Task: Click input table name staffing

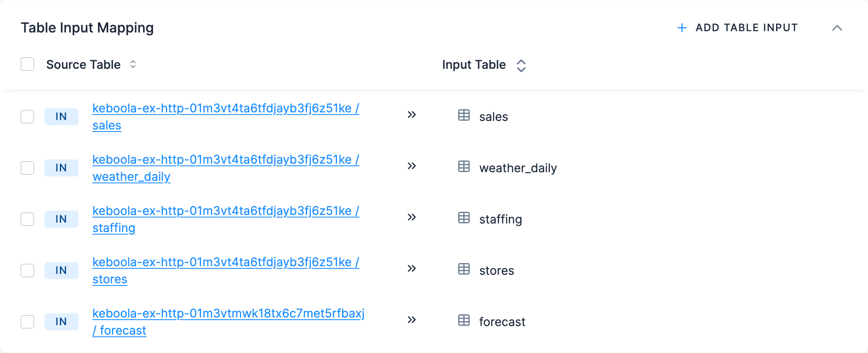Action: [x=500, y=219]
